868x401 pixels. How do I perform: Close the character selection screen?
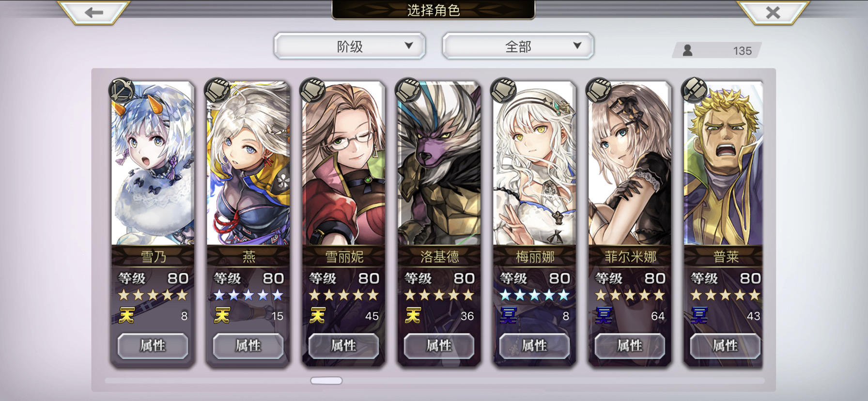click(773, 12)
